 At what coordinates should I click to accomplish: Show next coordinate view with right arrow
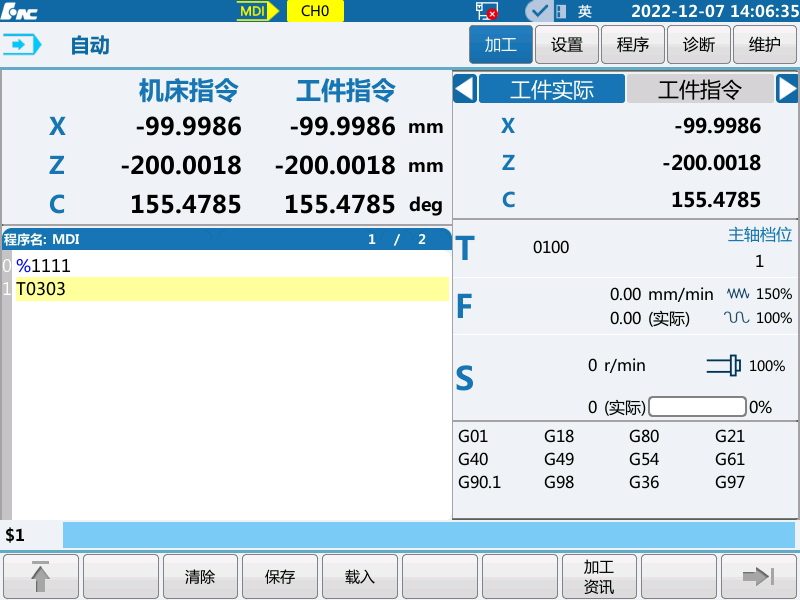(x=787, y=89)
